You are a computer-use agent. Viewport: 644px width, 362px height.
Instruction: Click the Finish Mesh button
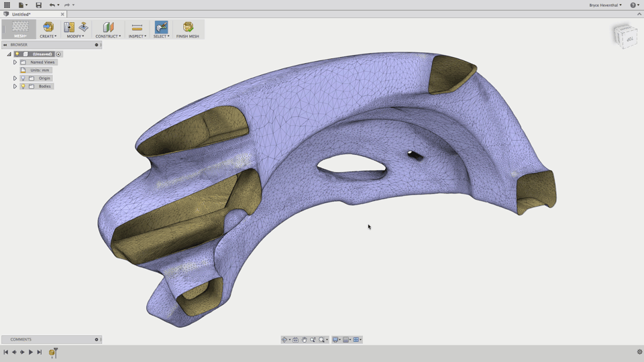point(188,29)
